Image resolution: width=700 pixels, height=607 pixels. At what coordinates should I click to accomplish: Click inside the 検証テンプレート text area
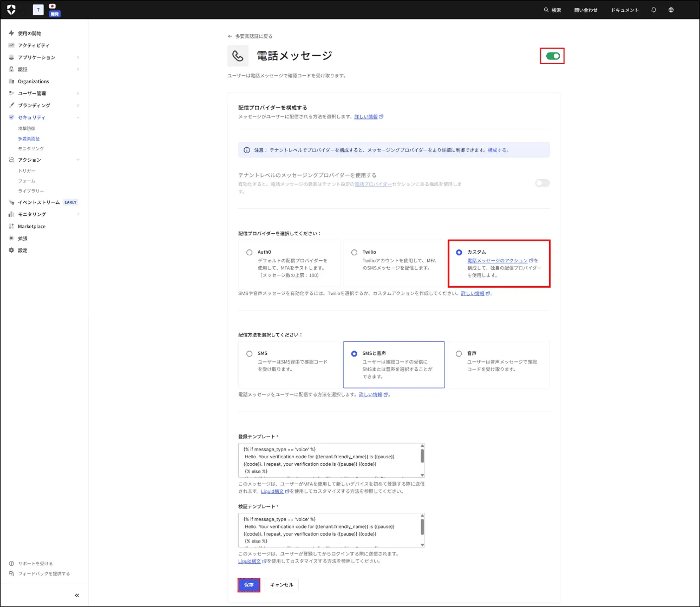[x=328, y=530]
